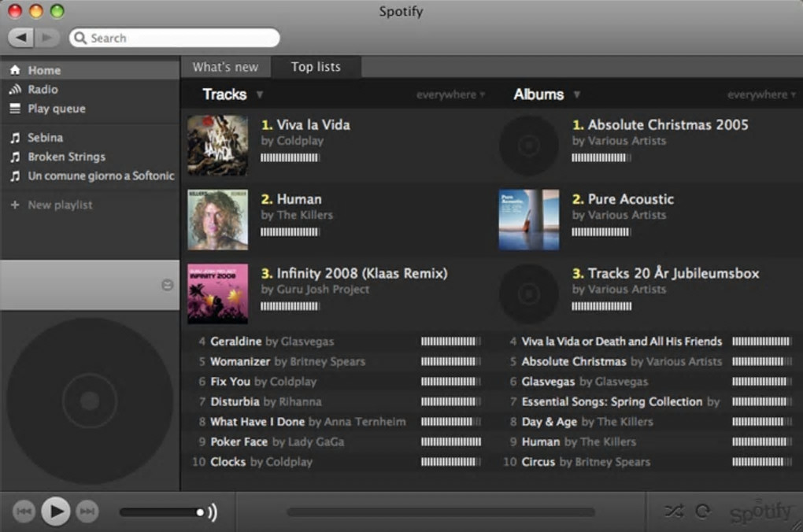The width and height of the screenshot is (803, 532).
Task: Select album 5 Absolute Christmas
Action: [x=649, y=361]
